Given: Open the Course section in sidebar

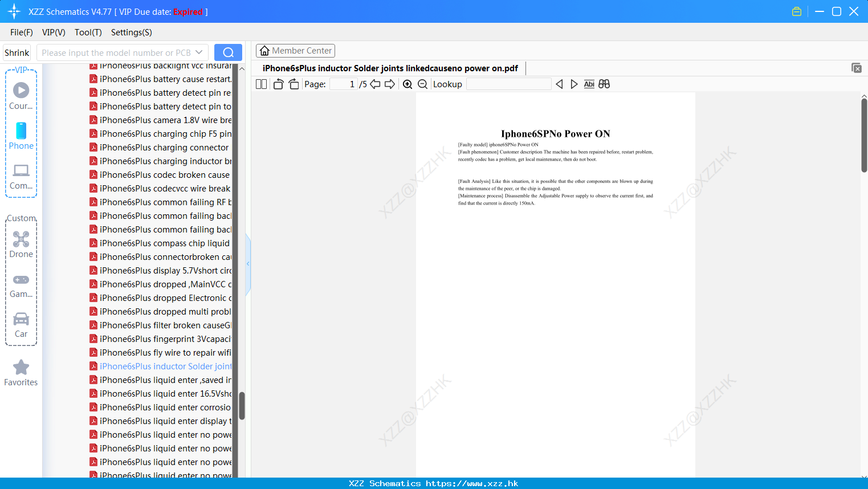Looking at the screenshot, I should 21,96.
